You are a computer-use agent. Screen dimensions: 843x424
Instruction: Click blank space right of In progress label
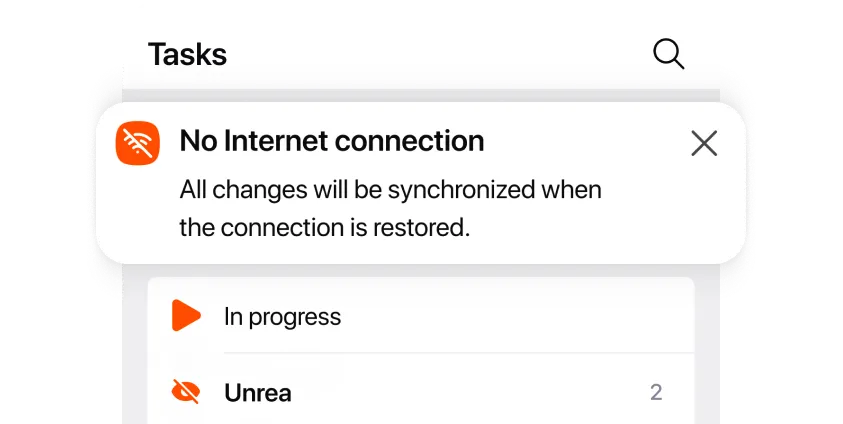pyautogui.click(x=520, y=317)
